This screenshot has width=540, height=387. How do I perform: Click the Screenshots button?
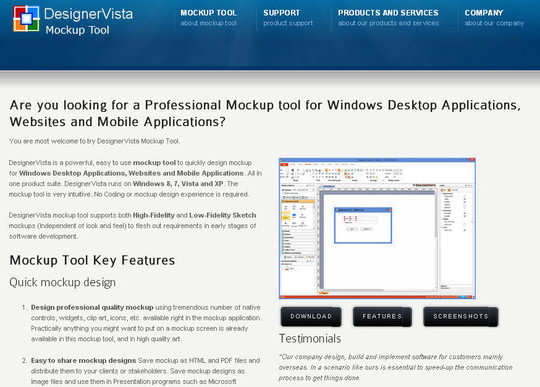click(460, 316)
